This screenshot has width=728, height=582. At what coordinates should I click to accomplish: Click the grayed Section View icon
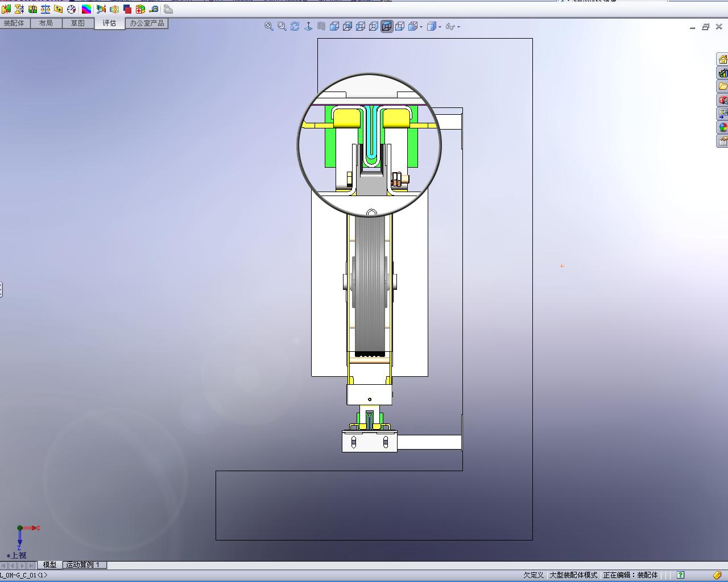coord(321,26)
